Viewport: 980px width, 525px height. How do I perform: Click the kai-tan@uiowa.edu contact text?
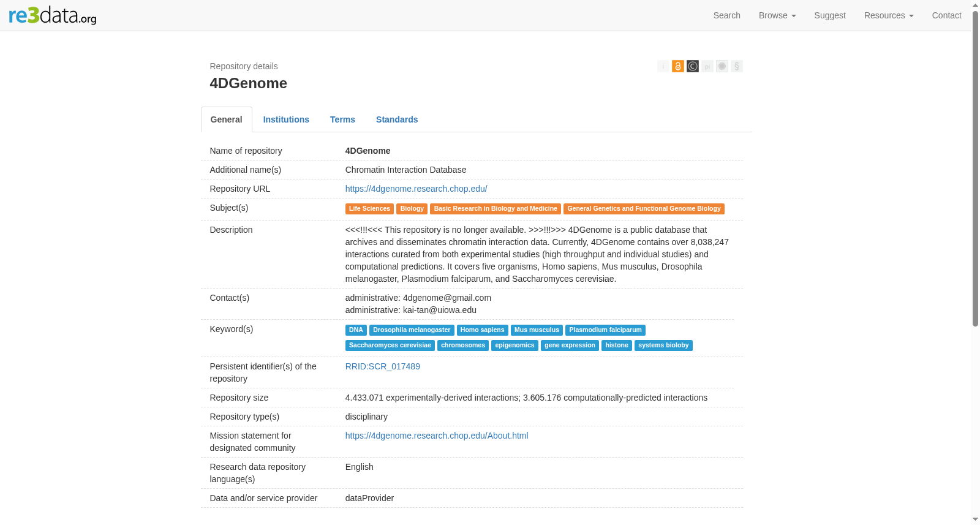tap(440, 310)
